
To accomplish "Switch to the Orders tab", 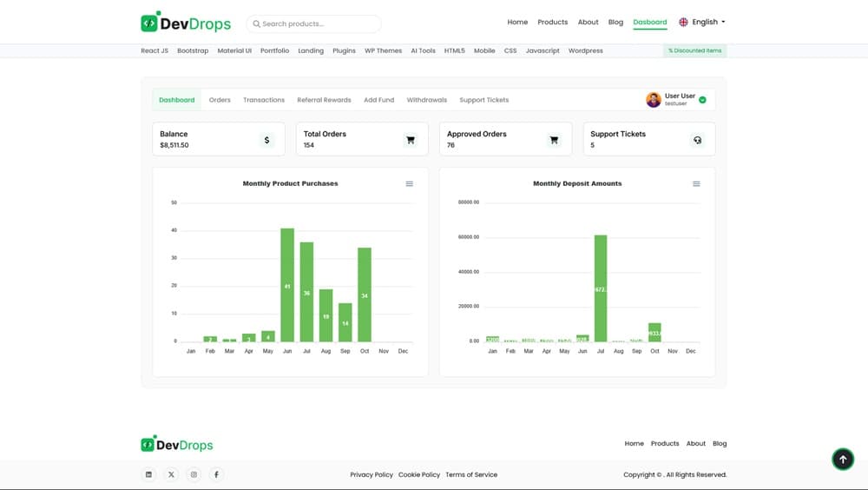I will (x=220, y=100).
